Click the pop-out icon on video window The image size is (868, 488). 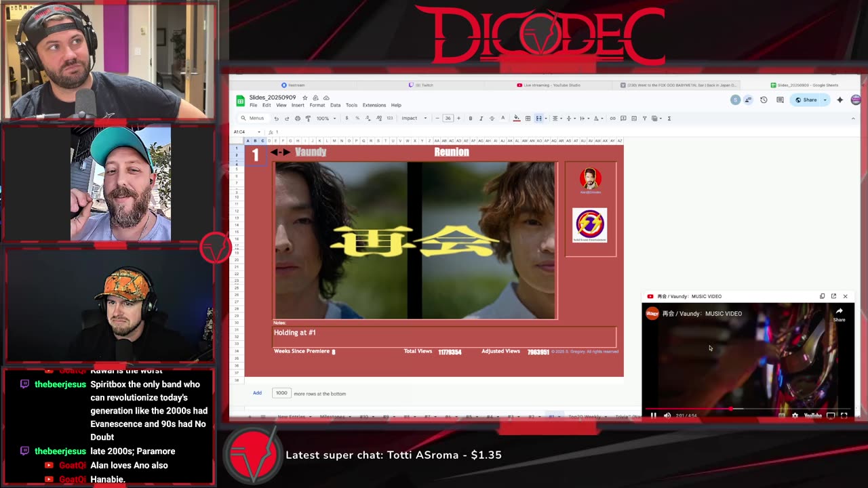833,296
